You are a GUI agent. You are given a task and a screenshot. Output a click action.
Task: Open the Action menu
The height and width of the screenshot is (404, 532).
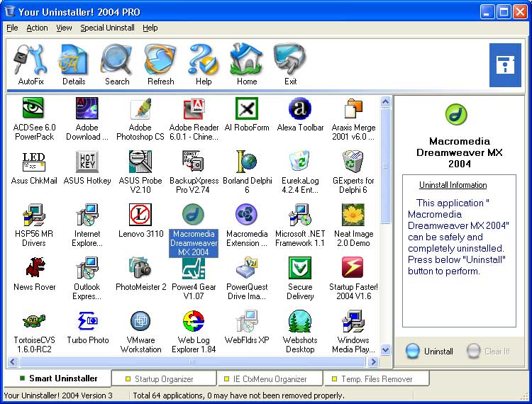[x=37, y=28]
